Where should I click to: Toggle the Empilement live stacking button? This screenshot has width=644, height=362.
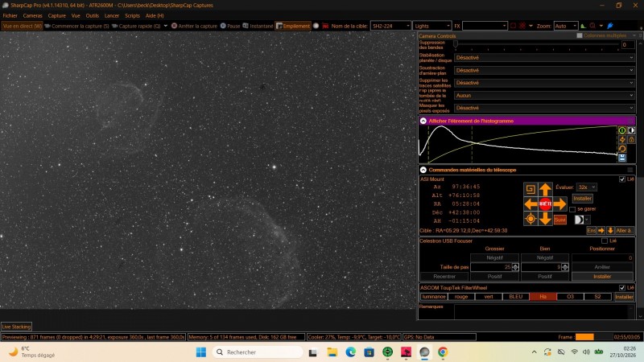click(x=293, y=26)
